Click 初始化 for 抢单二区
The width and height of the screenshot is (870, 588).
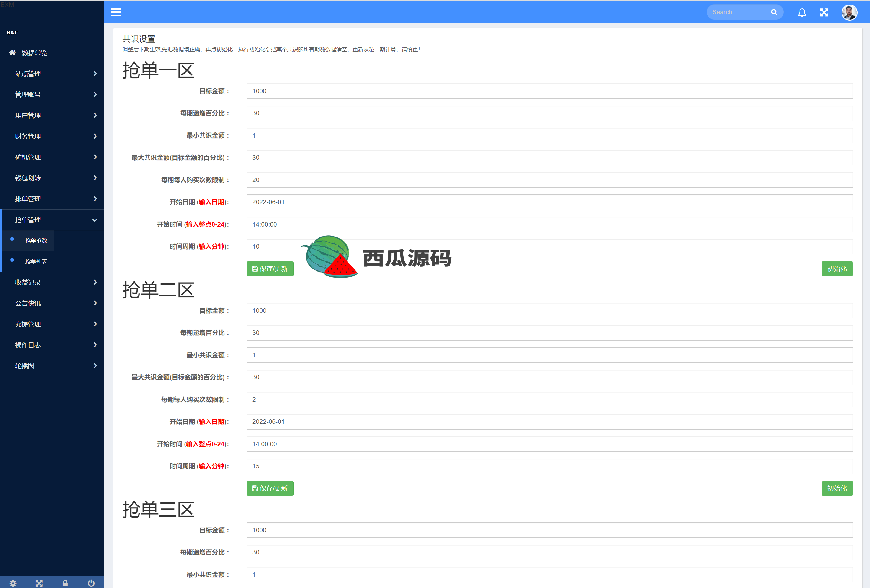[837, 488]
